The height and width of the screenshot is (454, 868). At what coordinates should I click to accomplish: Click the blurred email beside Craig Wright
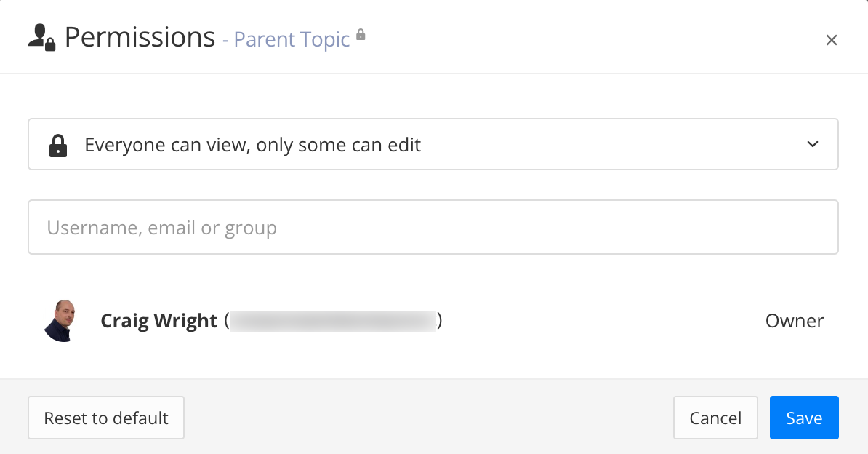pos(334,320)
